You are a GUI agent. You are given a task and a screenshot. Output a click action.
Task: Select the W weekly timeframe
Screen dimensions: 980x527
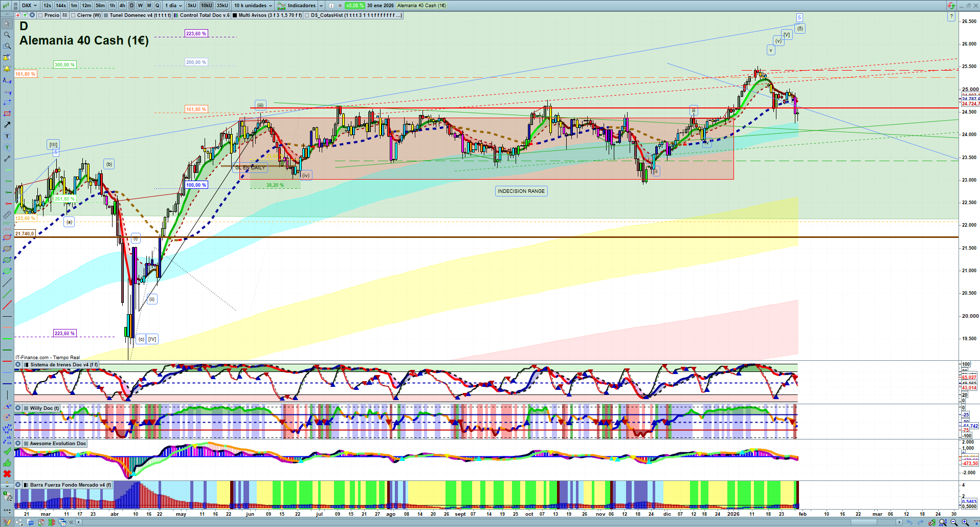click(x=140, y=6)
